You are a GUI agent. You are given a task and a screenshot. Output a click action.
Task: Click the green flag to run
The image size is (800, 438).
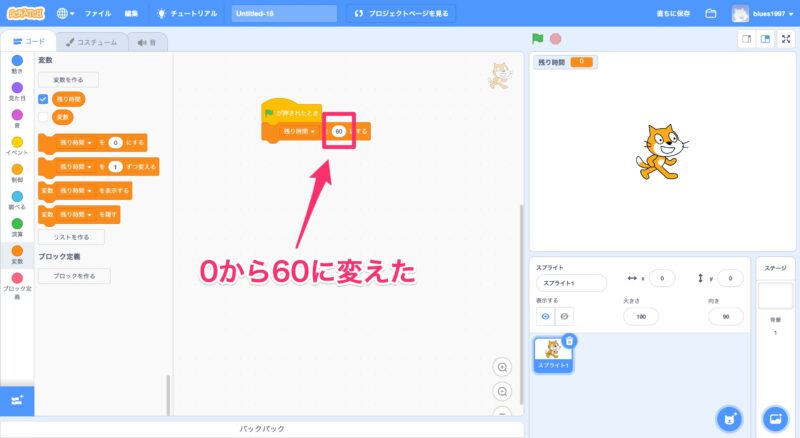point(538,39)
